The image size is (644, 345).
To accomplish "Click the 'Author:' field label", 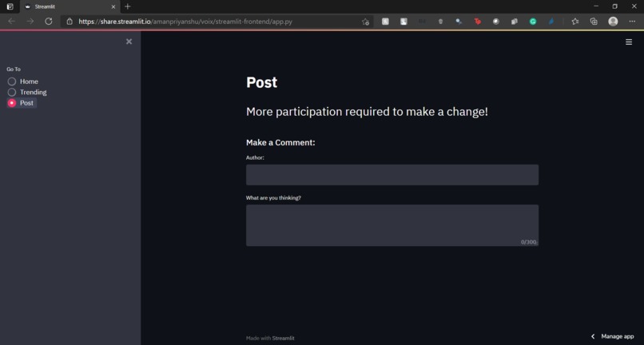I will [255, 157].
